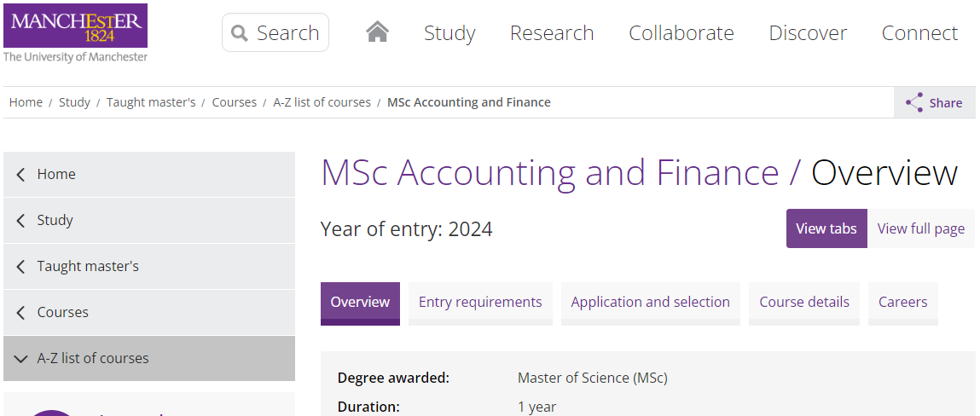Click the chevron beside Courses sidebar item
Screen dimensions: 980x416
(x=20, y=312)
